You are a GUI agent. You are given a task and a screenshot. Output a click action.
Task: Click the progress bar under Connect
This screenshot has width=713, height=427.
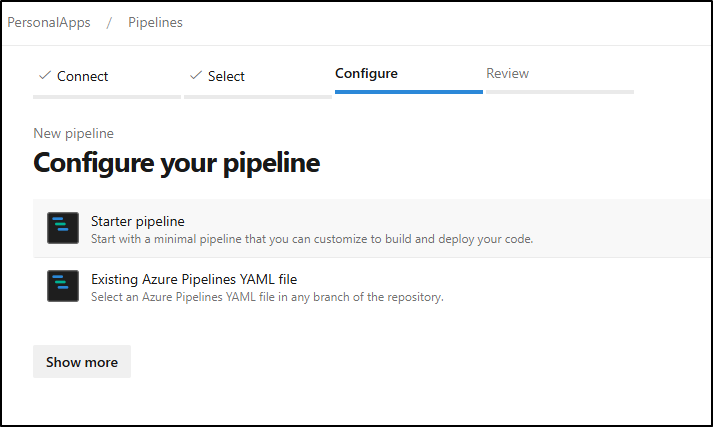pyautogui.click(x=107, y=97)
